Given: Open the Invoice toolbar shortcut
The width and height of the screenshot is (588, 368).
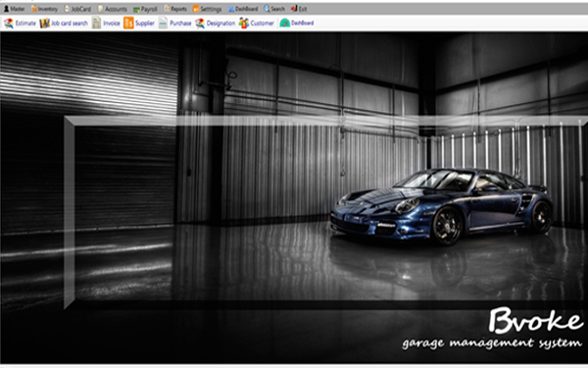Looking at the screenshot, I should pyautogui.click(x=106, y=24).
